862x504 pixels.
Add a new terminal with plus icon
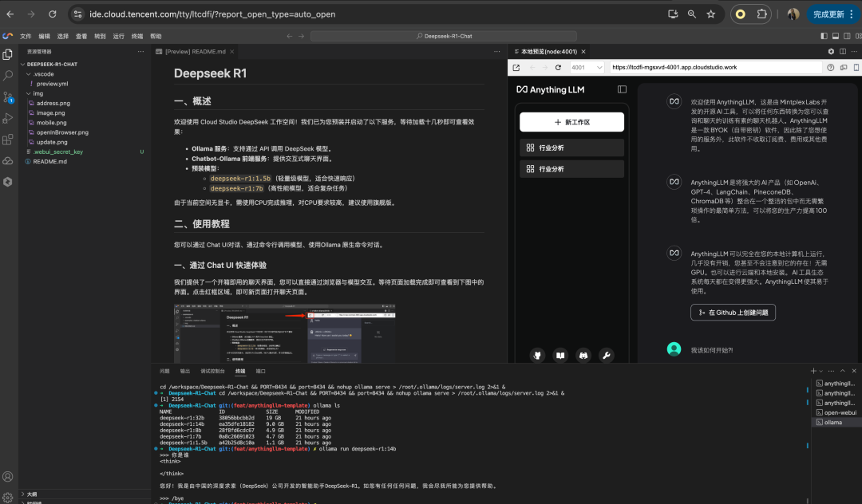click(x=813, y=371)
